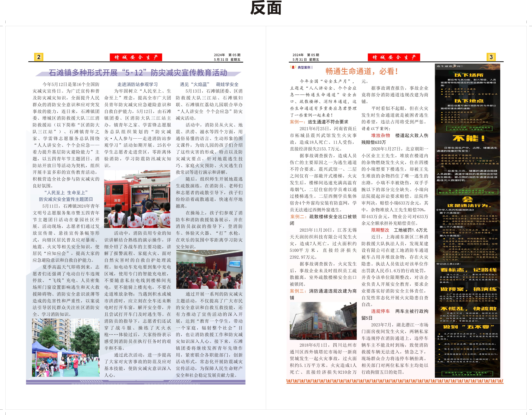Viewport: 532px width, 415px height.
Task: Click 案例一：逃生通道不符合要求 heading
Action: [x=319, y=122]
